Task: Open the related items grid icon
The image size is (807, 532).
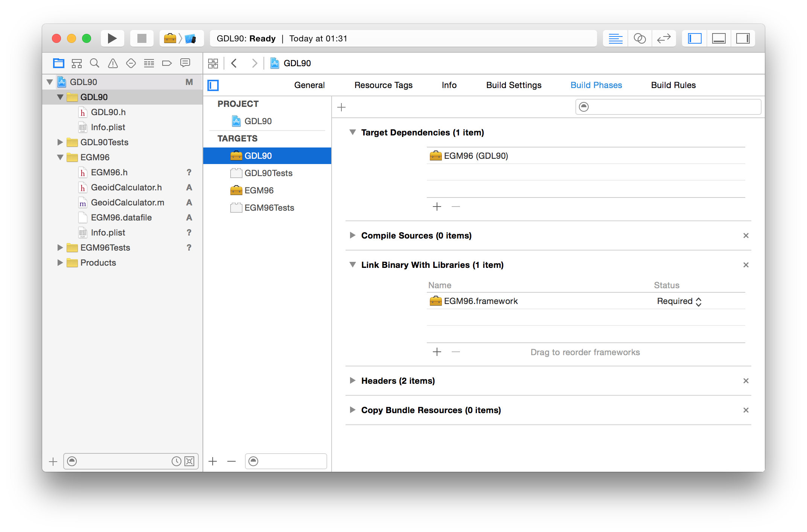Action: pos(213,63)
